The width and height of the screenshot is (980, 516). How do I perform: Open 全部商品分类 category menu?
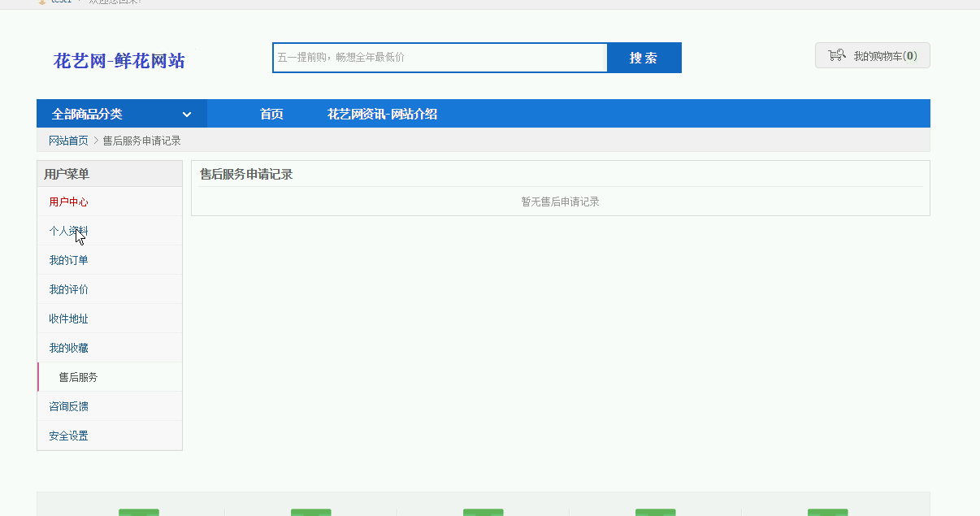[x=122, y=114]
